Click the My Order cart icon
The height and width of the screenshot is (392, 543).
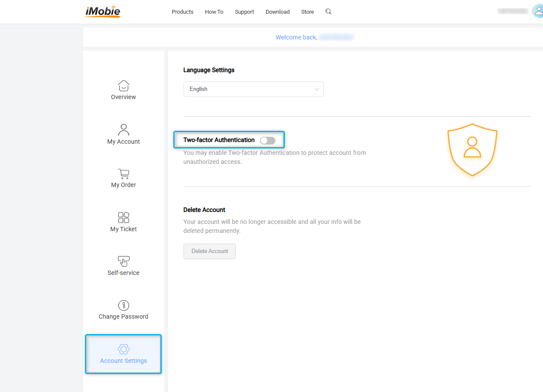coord(123,174)
